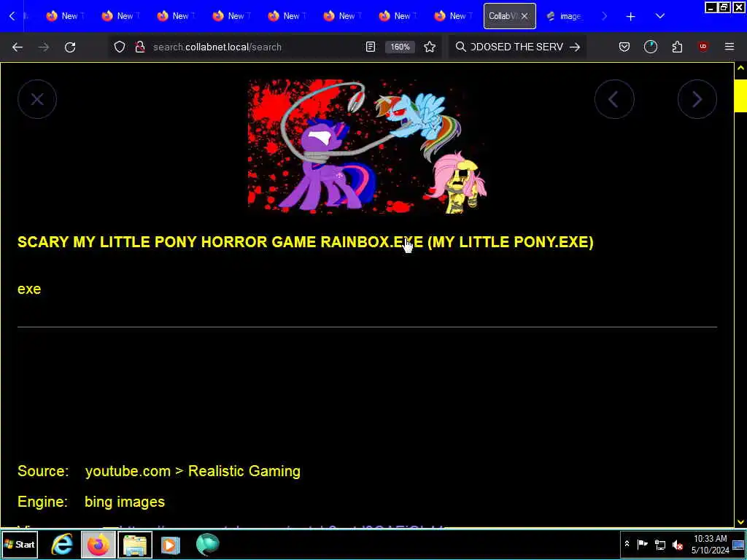Image resolution: width=747 pixels, height=560 pixels.
Task: Launch Internet Explorer from the taskbar
Action: tap(63, 544)
